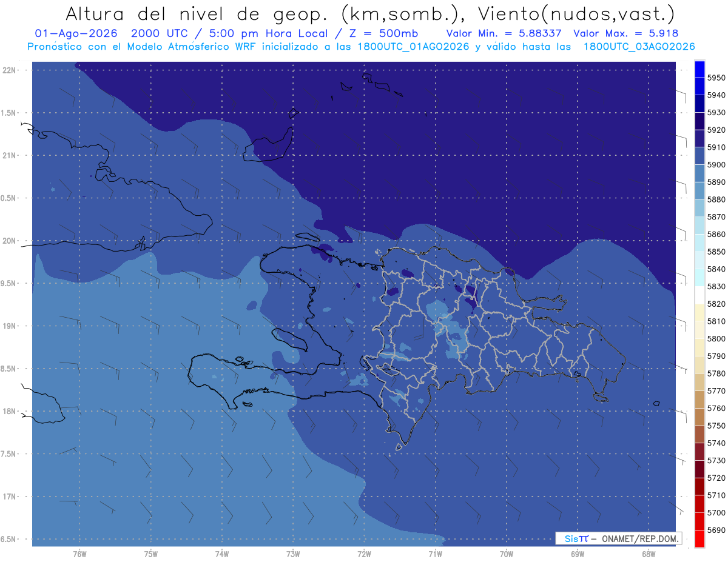This screenshot has height=562, width=728.
Task: Click the "70W" longitude label
Action: coord(507,554)
